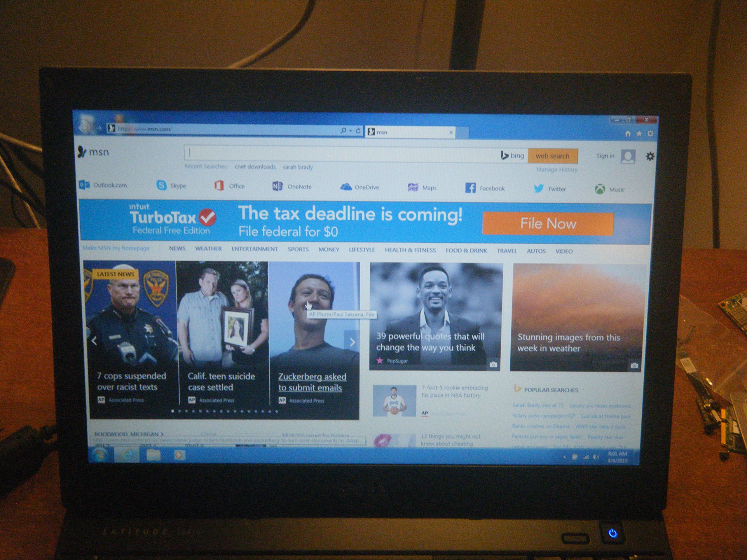This screenshot has width=747, height=560.
Task: Click File Now on TurboTax ad
Action: coord(548,223)
